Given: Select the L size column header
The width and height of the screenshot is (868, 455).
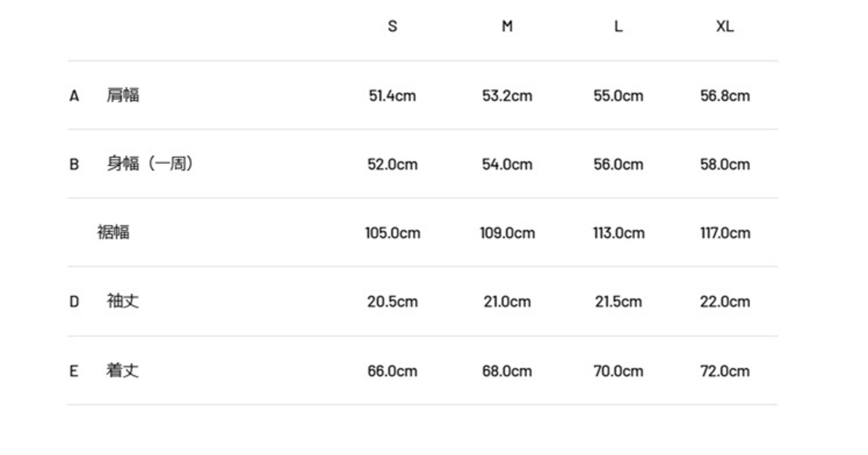Looking at the screenshot, I should (x=618, y=26).
